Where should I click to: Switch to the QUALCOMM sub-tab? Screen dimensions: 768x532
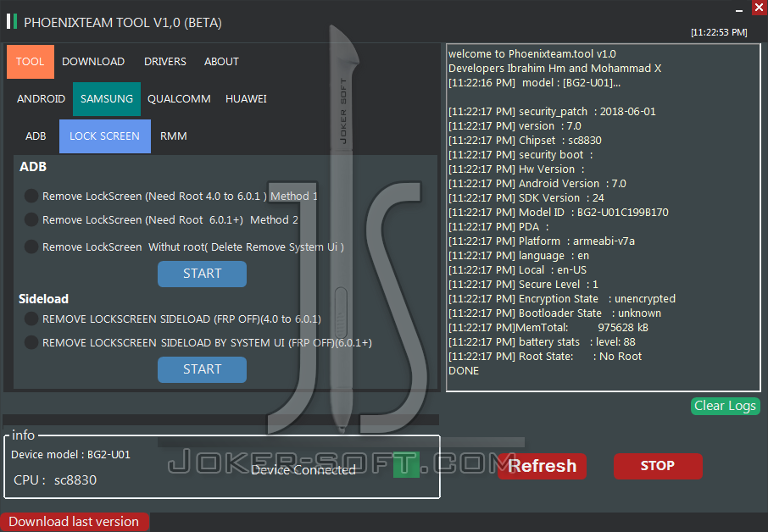tap(179, 99)
